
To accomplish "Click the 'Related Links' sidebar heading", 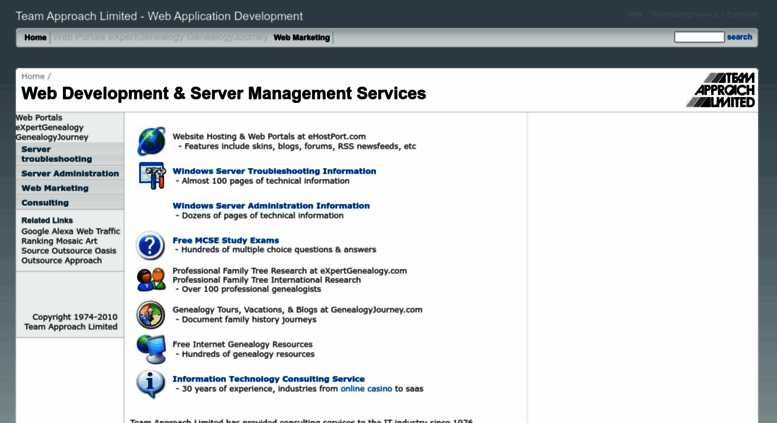I will tap(47, 220).
